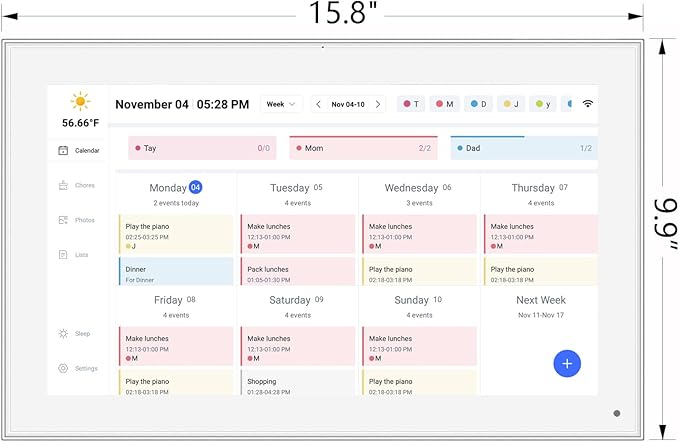Open Settings gear icon
This screenshot has height=442, width=679.
coord(63,368)
